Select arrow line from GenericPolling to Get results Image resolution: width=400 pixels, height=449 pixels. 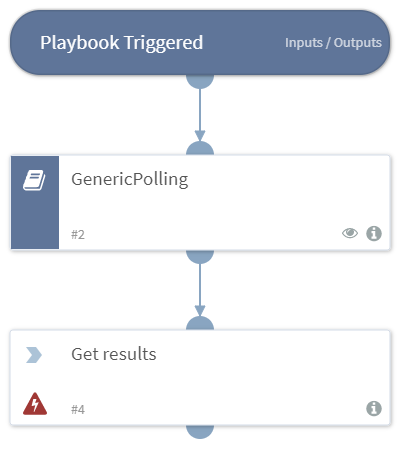click(x=200, y=290)
